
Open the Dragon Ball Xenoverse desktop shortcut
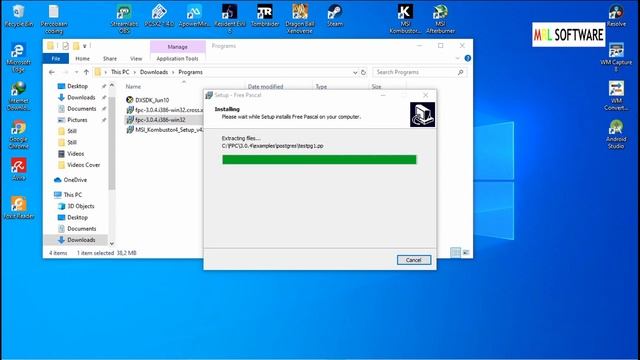click(300, 18)
